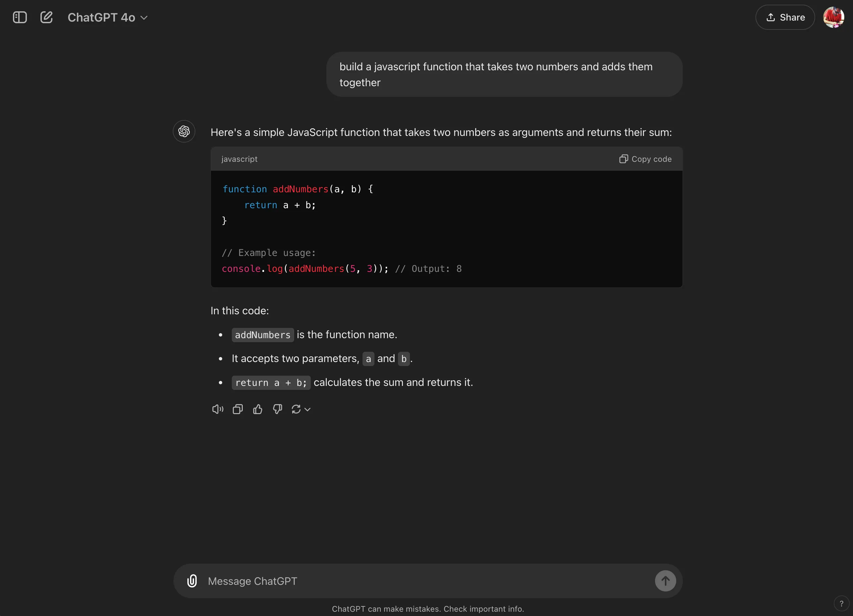Screen dimensions: 853x616
Task: Click the ChatGPT logo avatar beside the response
Action: pos(184,131)
